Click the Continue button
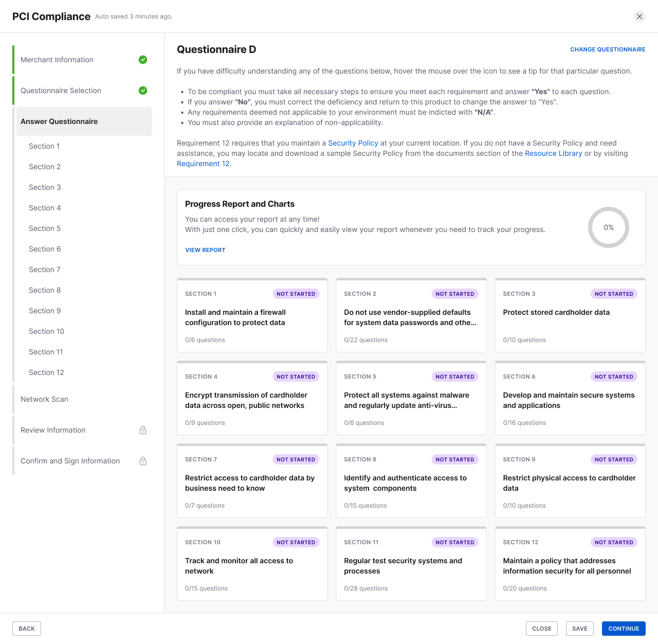The image size is (658, 644). click(624, 629)
